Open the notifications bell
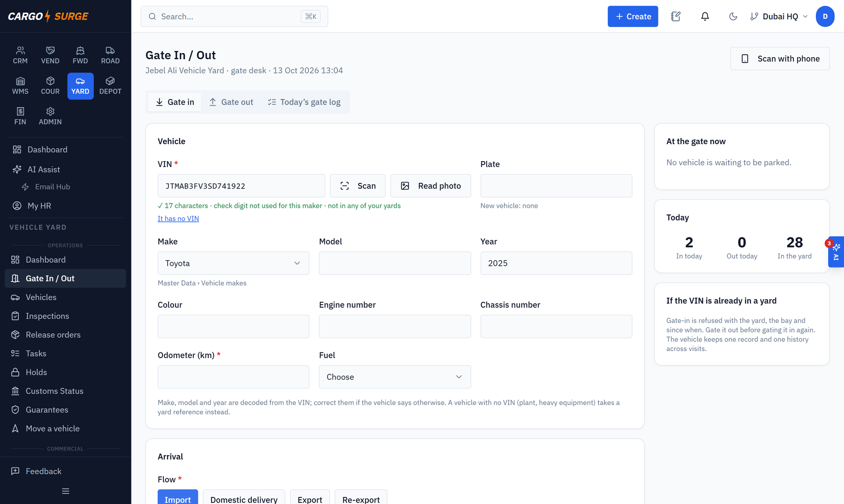The height and width of the screenshot is (504, 844). 705,16
